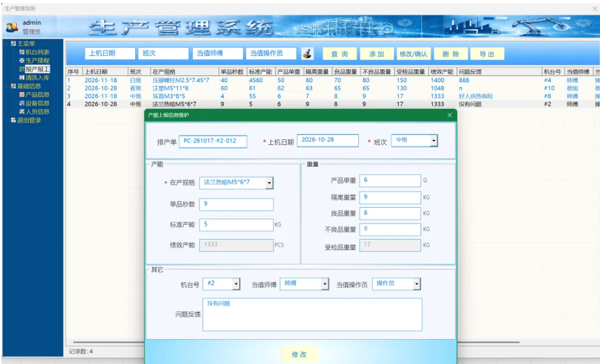The image size is (600, 364).
Task: Click the icon beside 退出登录 in sidebar
Action: 13,120
